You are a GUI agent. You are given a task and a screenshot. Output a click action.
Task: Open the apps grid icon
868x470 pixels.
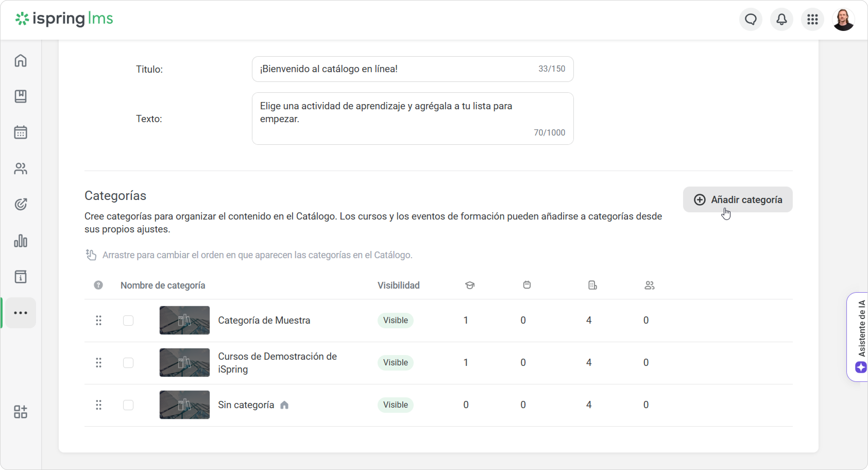812,20
